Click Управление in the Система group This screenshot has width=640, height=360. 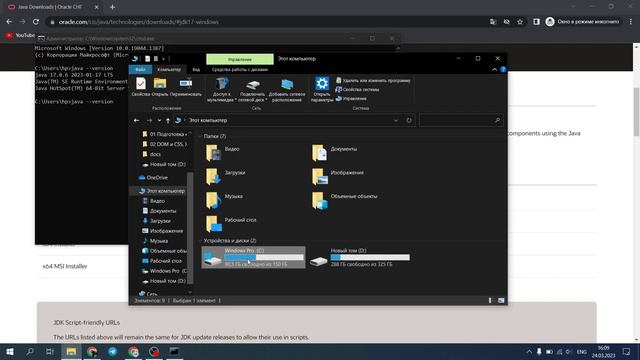click(x=351, y=98)
